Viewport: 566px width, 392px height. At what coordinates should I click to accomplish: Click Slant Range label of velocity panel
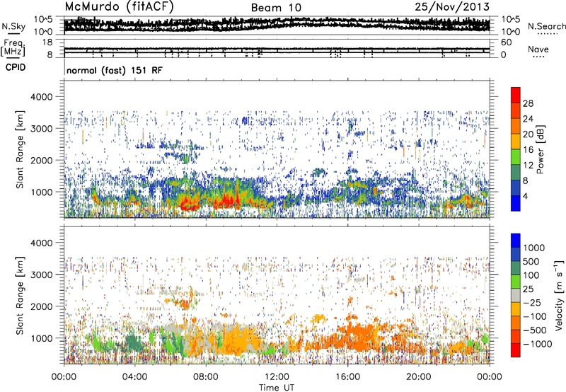tap(20, 295)
